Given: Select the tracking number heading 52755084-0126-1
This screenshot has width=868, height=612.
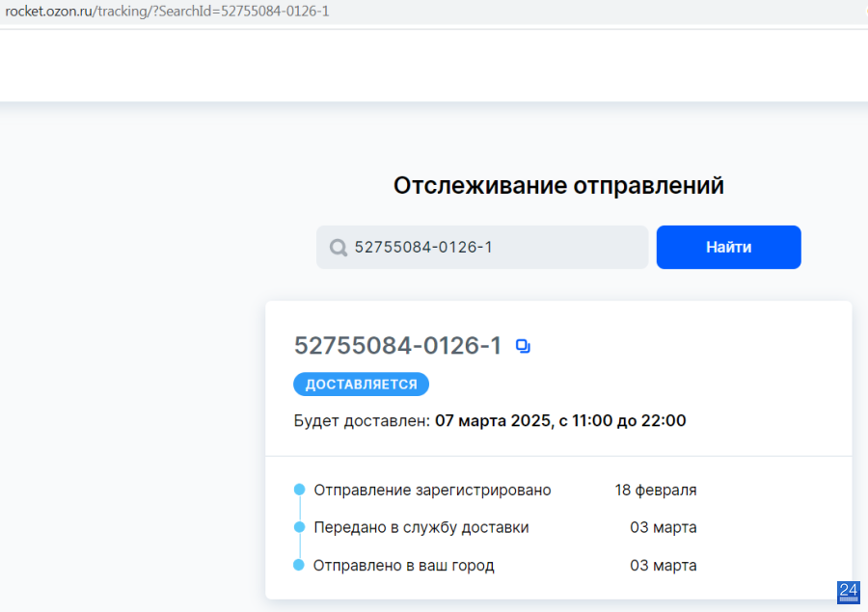Looking at the screenshot, I should click(x=397, y=346).
